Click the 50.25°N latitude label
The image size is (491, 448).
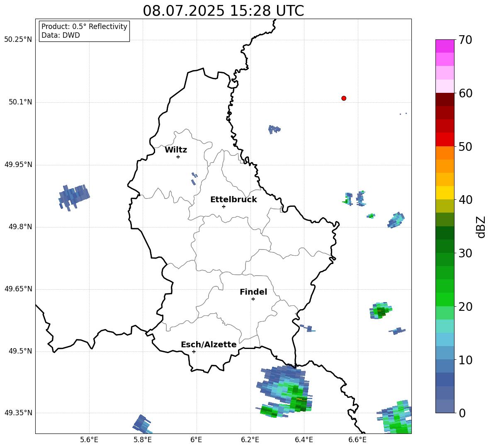[18, 40]
